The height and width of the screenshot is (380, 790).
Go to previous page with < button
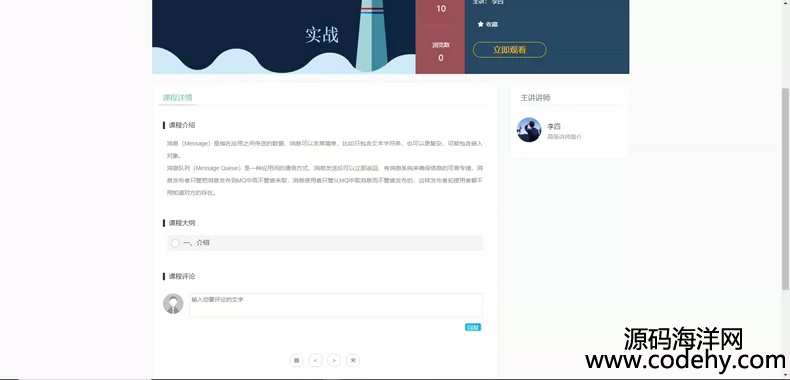pos(315,360)
